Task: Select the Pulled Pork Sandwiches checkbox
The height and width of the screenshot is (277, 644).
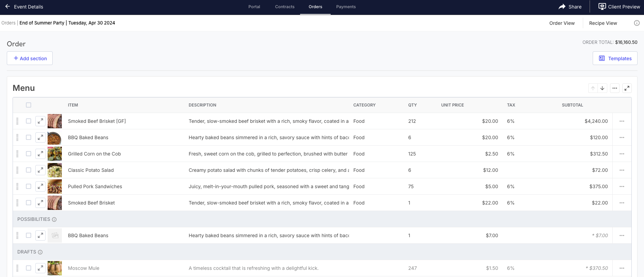Action: point(29,186)
